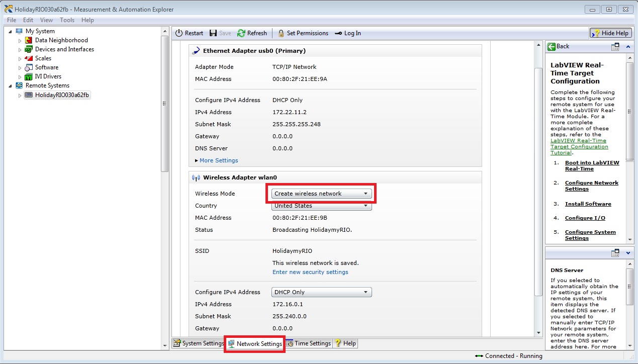The width and height of the screenshot is (638, 364).
Task: Collapse the Remote Systems tree node
Action: point(11,85)
